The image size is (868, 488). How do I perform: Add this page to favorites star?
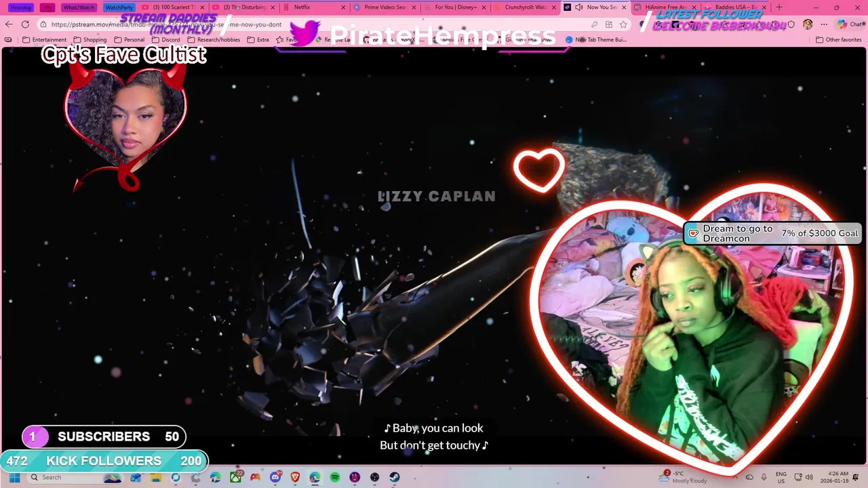point(623,24)
